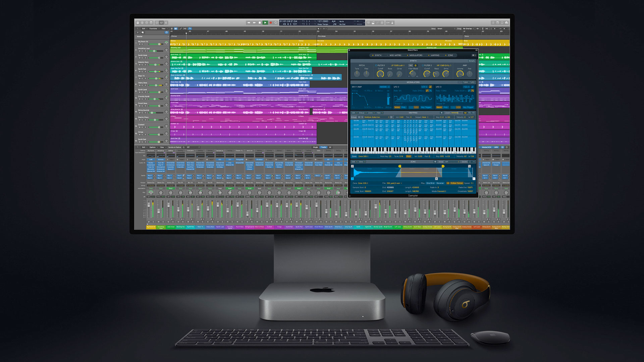Image resolution: width=644 pixels, height=362 pixels.
Task: Open the Inspector from the control bar
Action: (142, 22)
